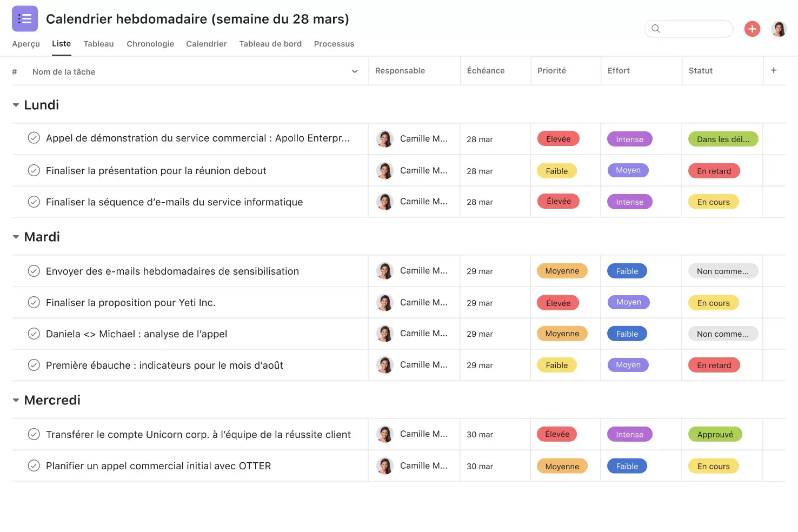This screenshot has height=532, width=798.
Task: Click your profile avatar in the top corner
Action: [779, 29]
